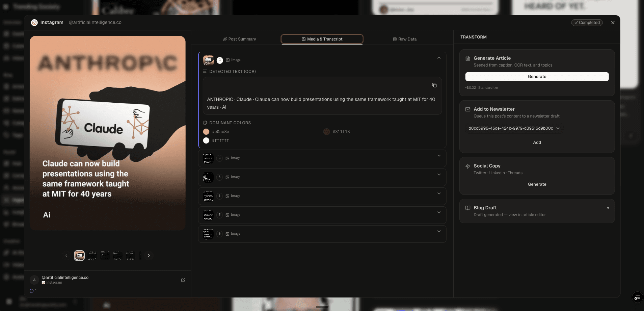Select the second carousel thumbnail
Screen dimensions: 644x311
point(92,256)
